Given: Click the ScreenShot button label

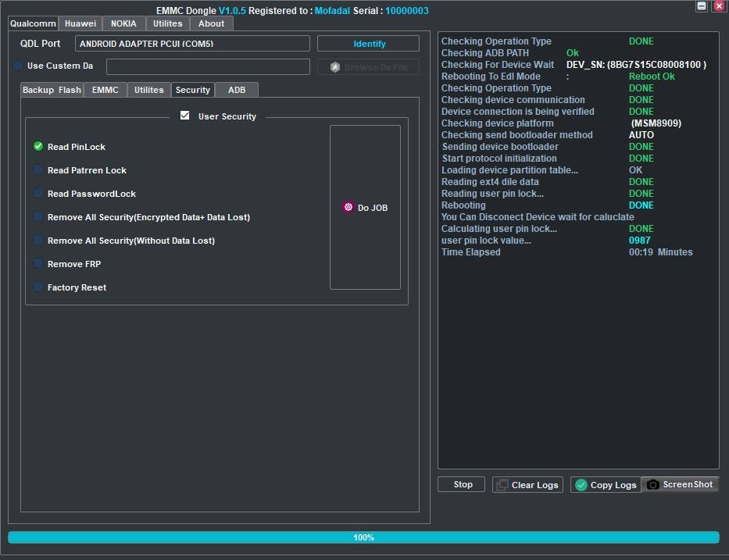Looking at the screenshot, I should [688, 484].
